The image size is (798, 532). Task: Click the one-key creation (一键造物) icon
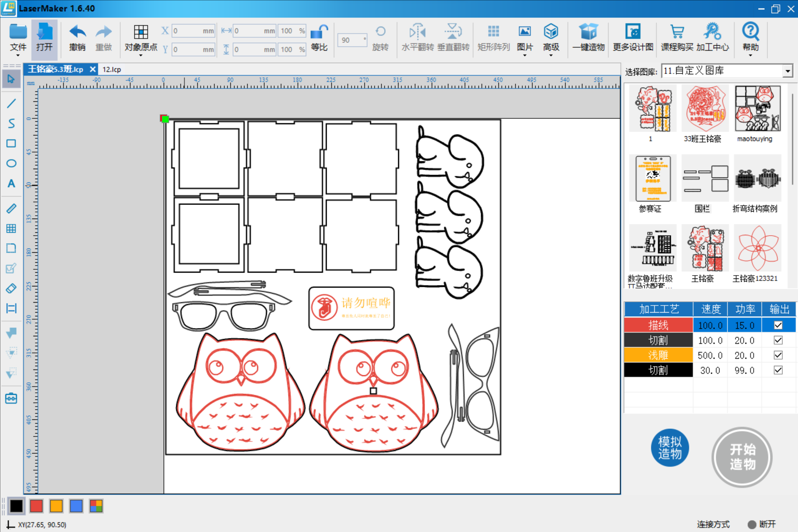click(x=589, y=32)
